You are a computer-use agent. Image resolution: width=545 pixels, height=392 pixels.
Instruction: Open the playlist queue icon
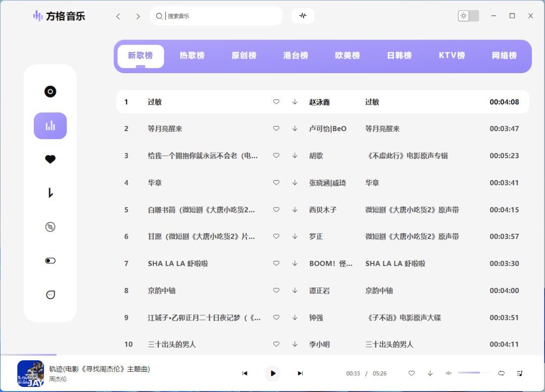click(x=520, y=373)
